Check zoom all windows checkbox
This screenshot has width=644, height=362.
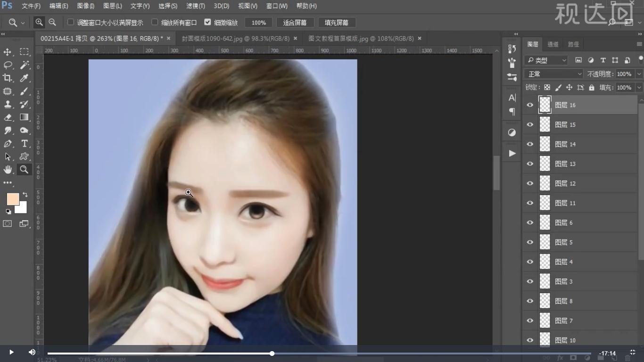[x=155, y=22]
